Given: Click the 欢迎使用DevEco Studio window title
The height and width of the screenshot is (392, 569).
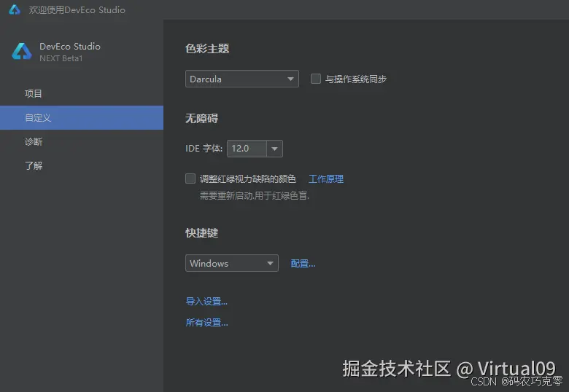Looking at the screenshot, I should tap(77, 9).
